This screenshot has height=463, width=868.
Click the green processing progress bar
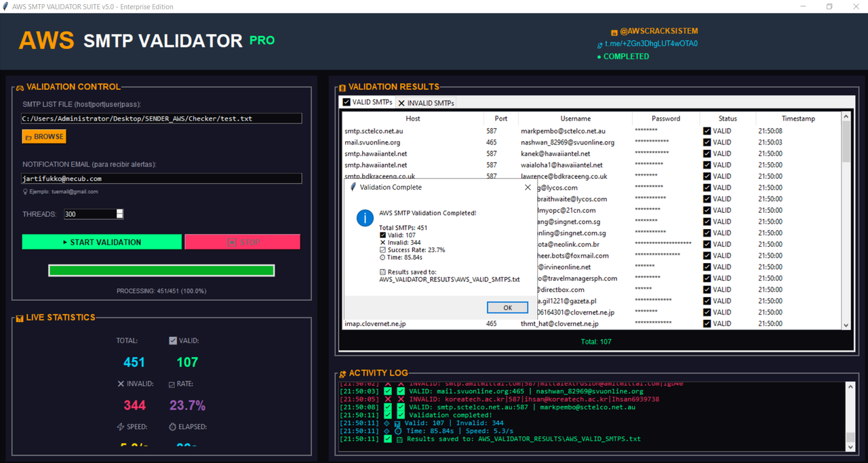[161, 270]
